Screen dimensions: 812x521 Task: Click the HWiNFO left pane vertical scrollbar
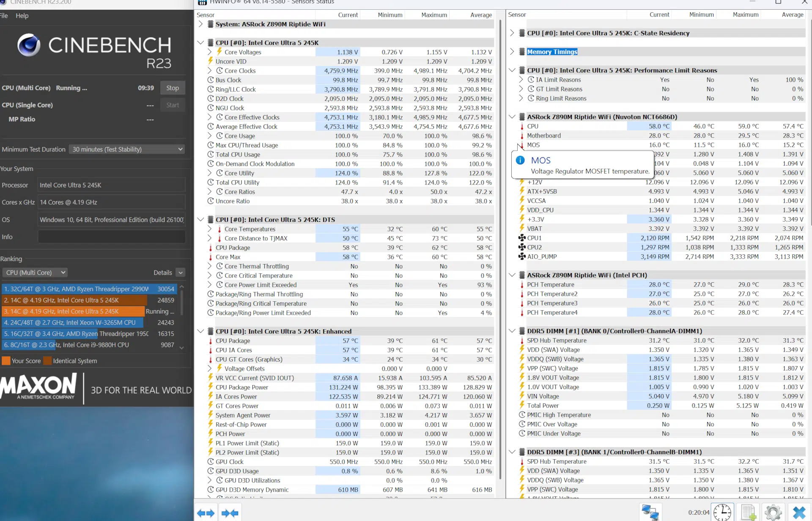pyautogui.click(x=500, y=250)
